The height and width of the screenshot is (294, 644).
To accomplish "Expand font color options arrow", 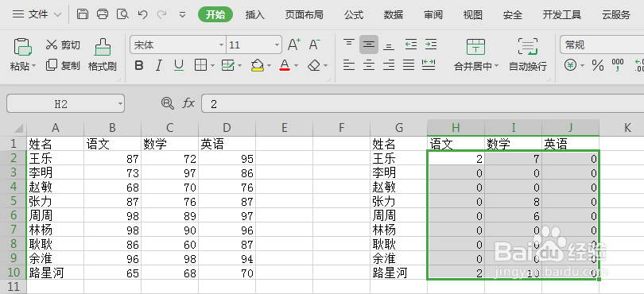I will (x=296, y=66).
